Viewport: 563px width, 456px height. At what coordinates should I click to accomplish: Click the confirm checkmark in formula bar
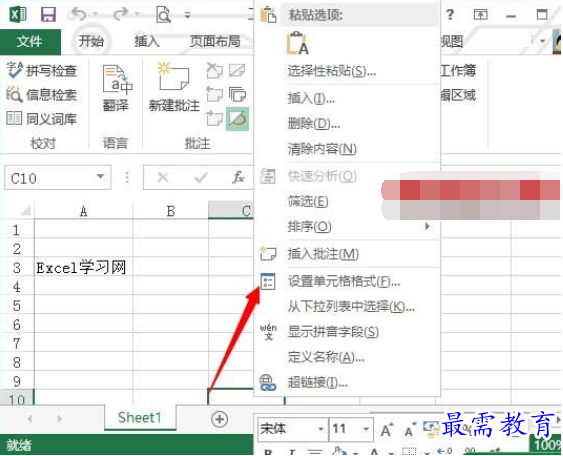[x=200, y=177]
